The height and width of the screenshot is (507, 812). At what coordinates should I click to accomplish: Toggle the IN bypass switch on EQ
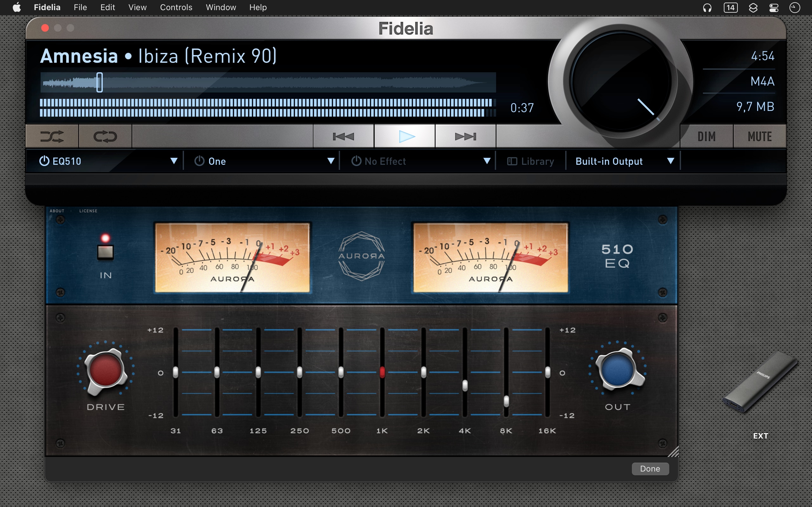(105, 252)
